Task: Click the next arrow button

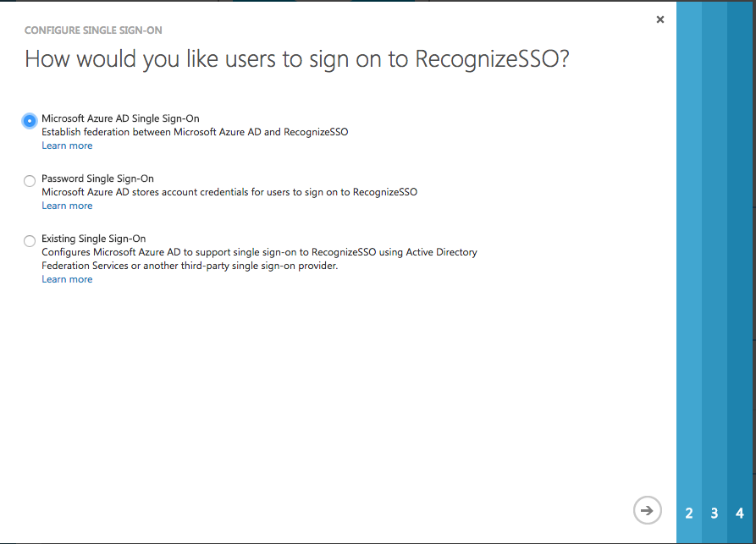Action: click(647, 510)
